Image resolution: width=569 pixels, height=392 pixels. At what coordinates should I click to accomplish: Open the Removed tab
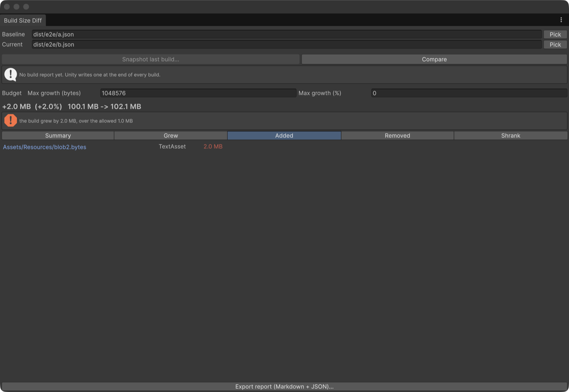pos(397,135)
